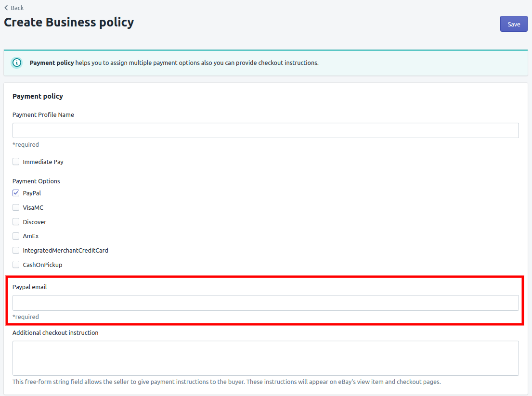Click the Additional checkout instruction label
532x396 pixels.
point(55,332)
